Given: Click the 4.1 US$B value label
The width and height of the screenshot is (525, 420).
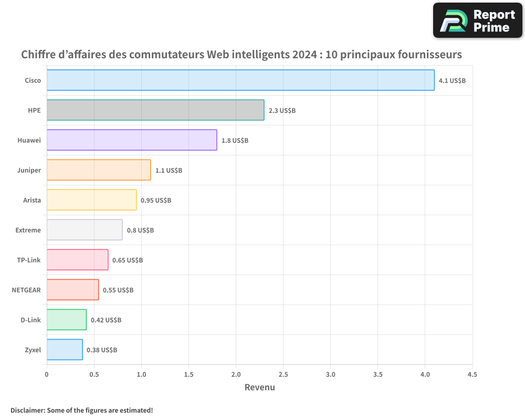Looking at the screenshot, I should click(x=452, y=80).
